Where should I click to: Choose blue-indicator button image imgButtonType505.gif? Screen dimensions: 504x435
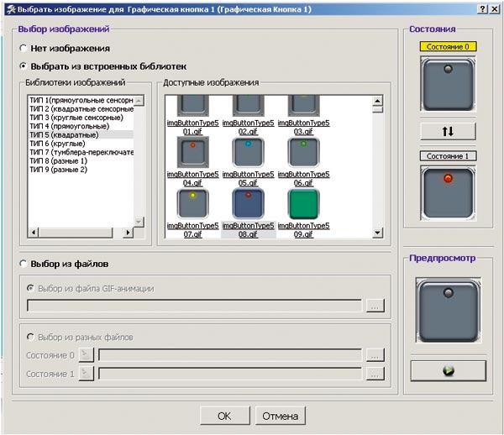point(248,152)
